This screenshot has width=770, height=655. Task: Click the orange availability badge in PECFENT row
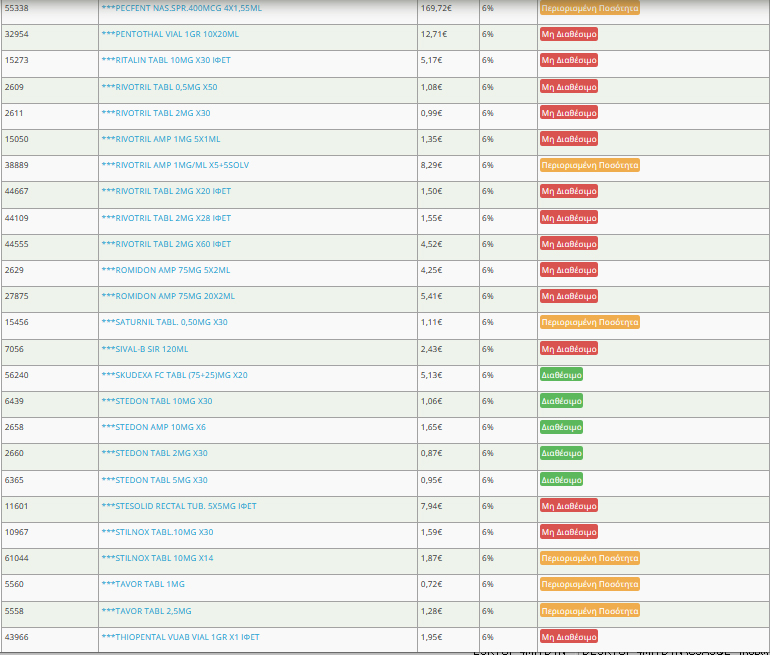(x=589, y=8)
